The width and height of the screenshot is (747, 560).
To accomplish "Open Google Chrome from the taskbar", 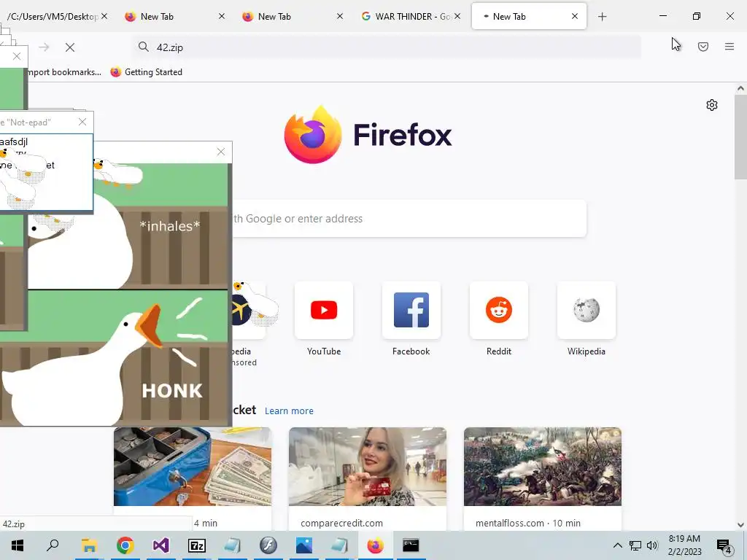I will tap(125, 545).
